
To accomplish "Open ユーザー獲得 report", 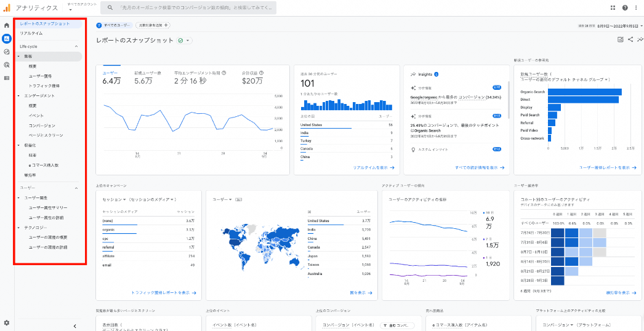I will (x=40, y=76).
